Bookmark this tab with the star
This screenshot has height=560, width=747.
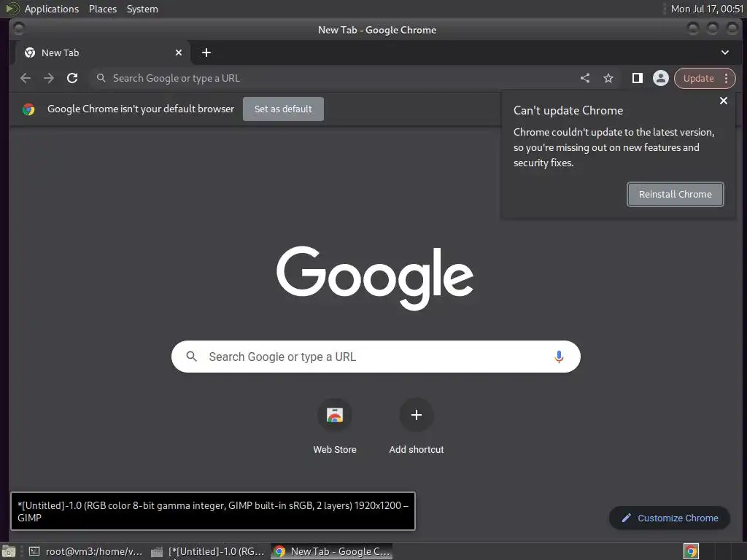click(x=608, y=78)
